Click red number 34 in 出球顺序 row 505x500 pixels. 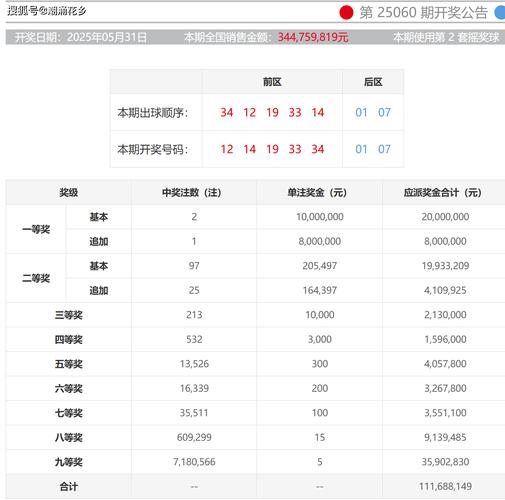227,112
